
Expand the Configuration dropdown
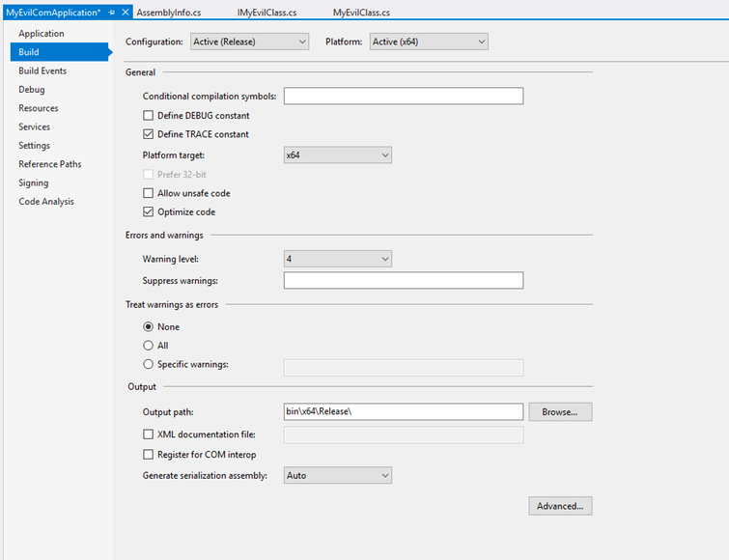[250, 42]
